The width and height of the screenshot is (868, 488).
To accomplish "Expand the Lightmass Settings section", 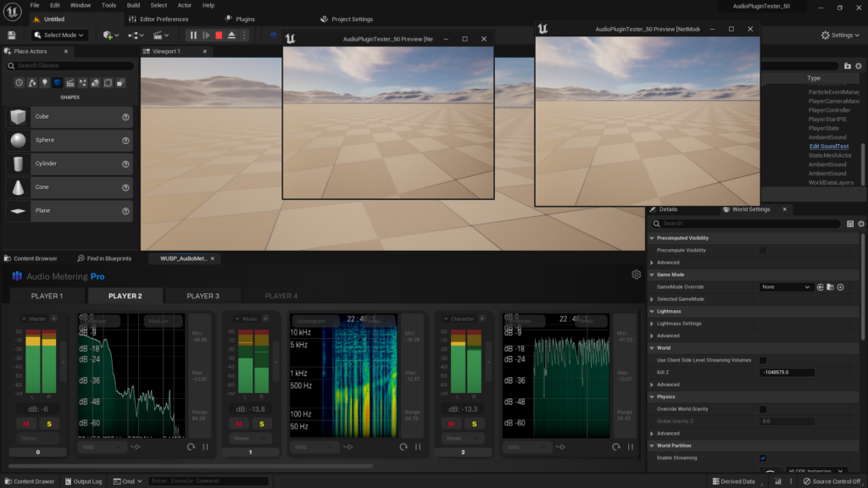I will [652, 324].
